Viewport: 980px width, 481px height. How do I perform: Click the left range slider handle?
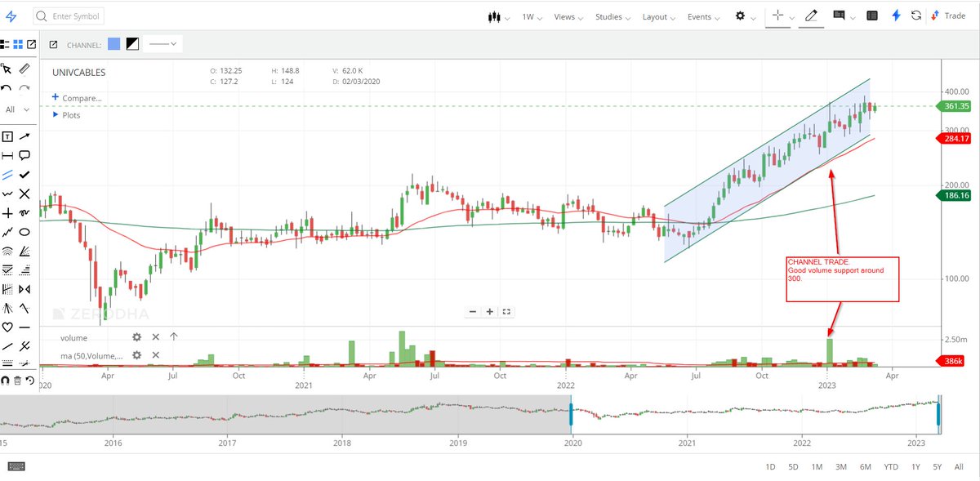571,414
